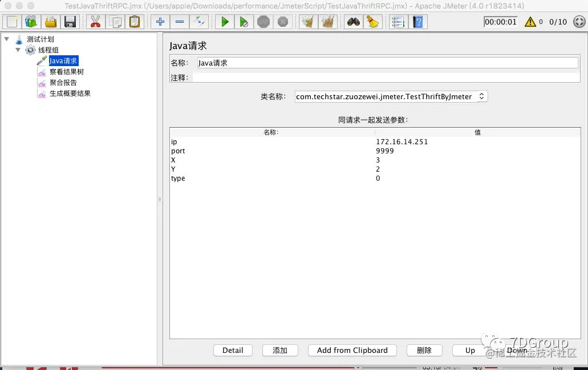
Task: Paste element from clipboard
Action: (x=135, y=21)
